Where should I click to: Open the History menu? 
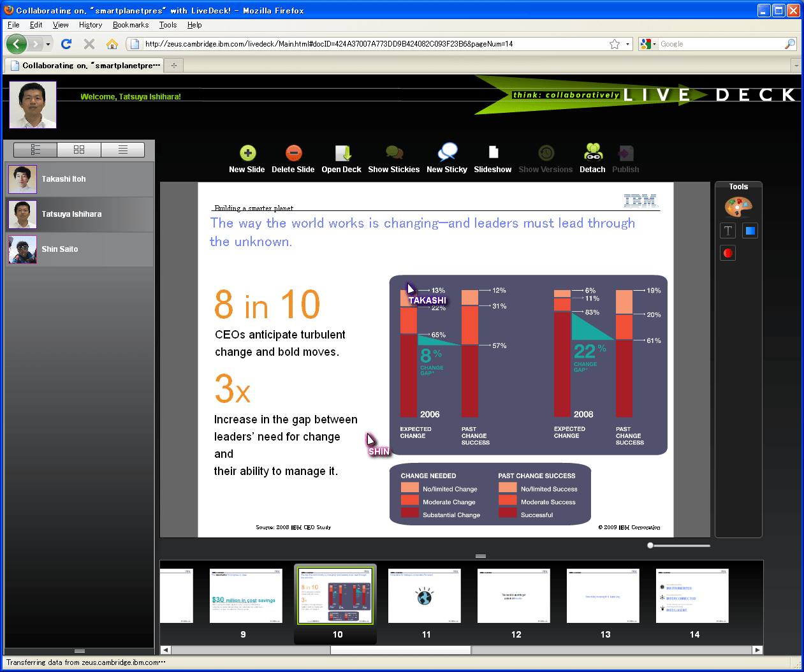[x=91, y=25]
